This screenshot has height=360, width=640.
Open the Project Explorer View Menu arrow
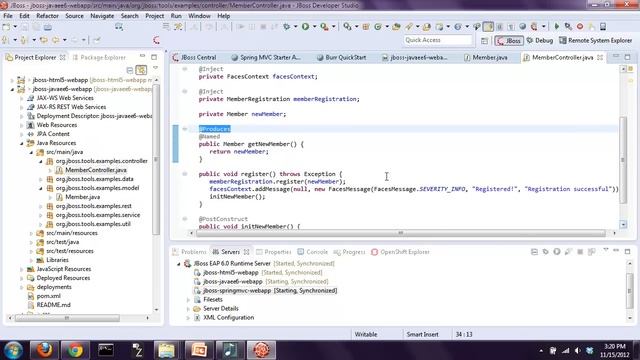point(155,68)
